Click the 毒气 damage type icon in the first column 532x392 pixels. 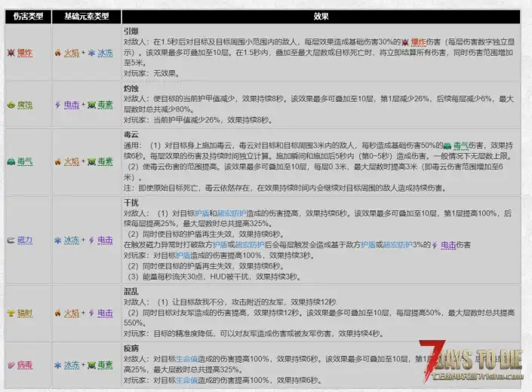pyautogui.click(x=11, y=161)
